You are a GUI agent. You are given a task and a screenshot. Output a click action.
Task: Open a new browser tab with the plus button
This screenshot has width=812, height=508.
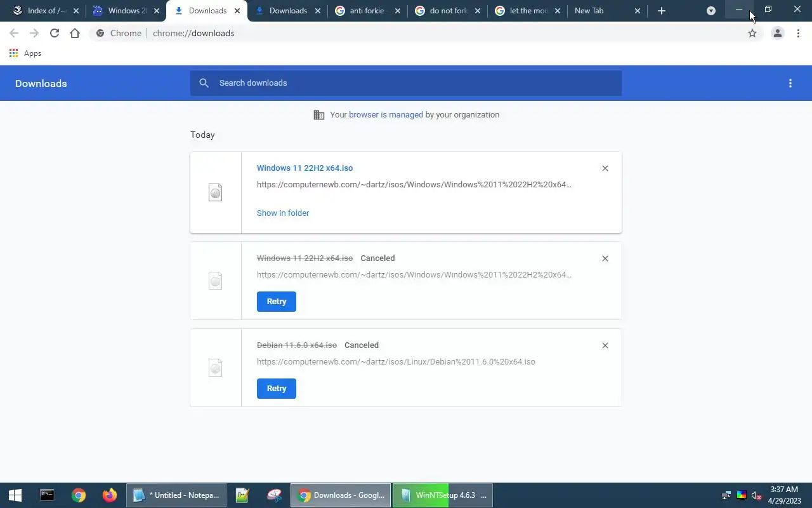[662, 11]
